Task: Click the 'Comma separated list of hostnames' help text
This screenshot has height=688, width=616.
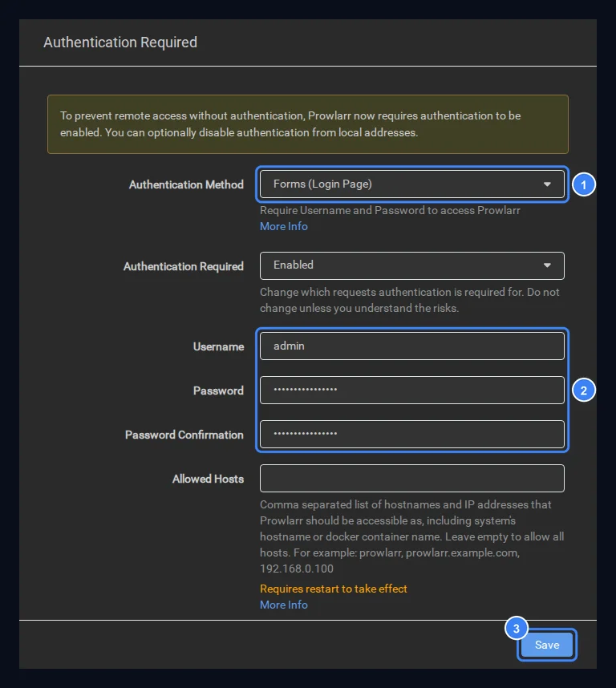Action: tap(412, 536)
